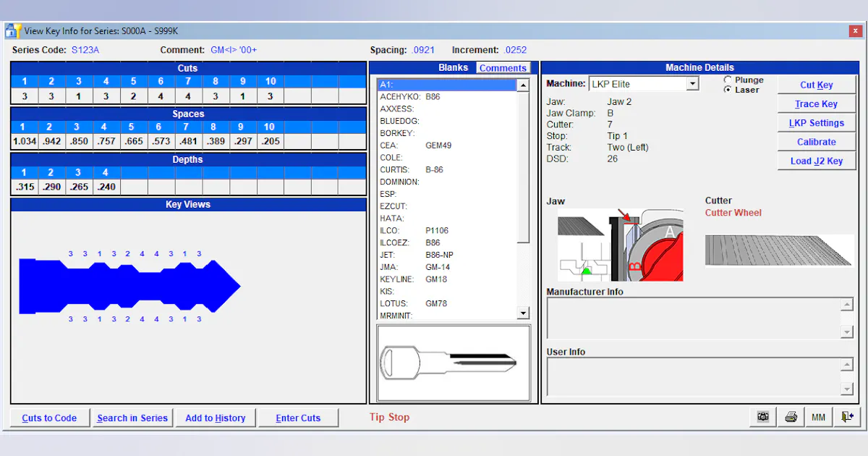Click Search in Series button

click(132, 418)
